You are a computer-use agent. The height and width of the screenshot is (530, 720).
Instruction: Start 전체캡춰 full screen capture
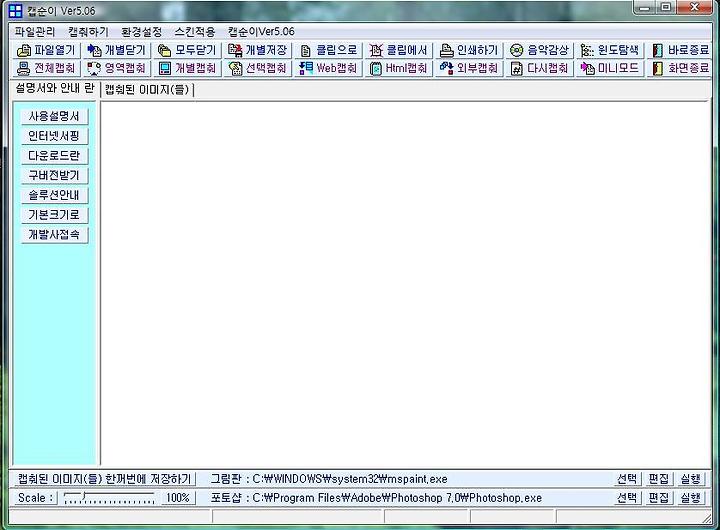(46, 68)
